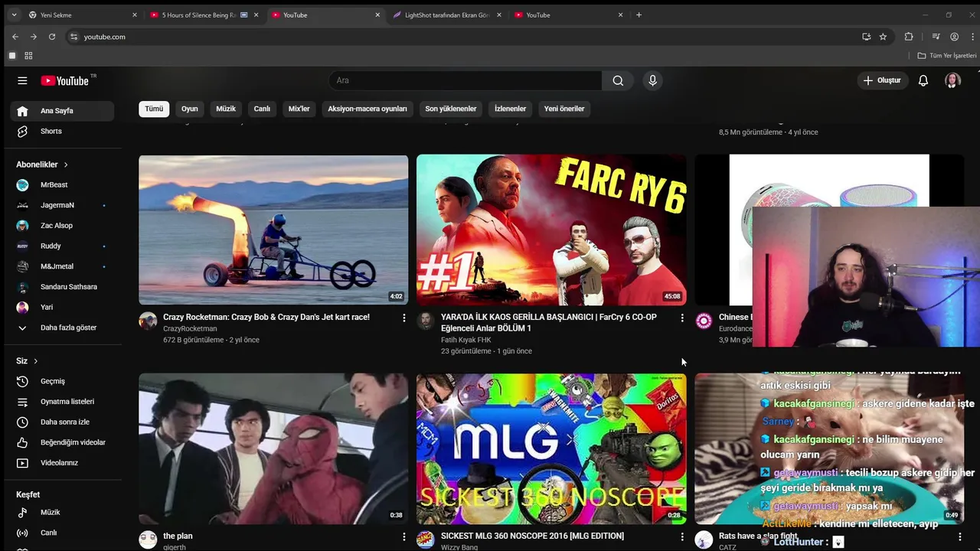Open options menu for the plan video

click(x=404, y=537)
